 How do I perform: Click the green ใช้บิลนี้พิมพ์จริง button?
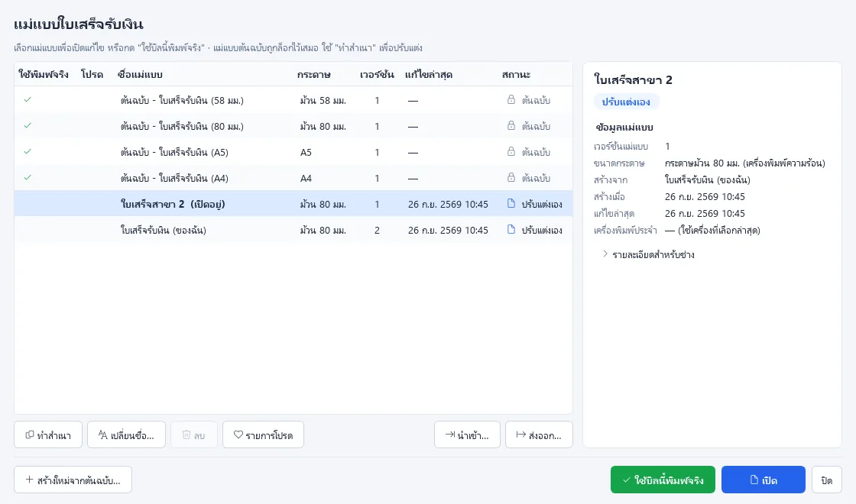coord(663,480)
